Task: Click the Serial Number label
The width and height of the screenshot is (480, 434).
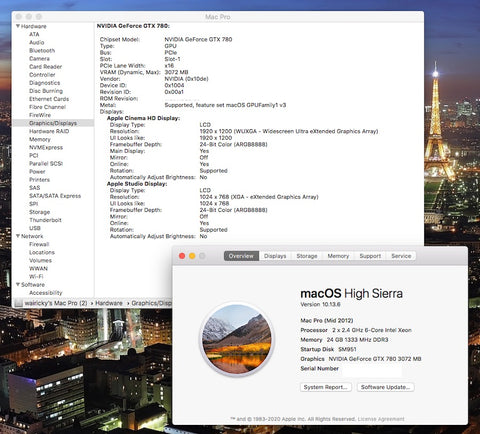Action: click(x=319, y=368)
